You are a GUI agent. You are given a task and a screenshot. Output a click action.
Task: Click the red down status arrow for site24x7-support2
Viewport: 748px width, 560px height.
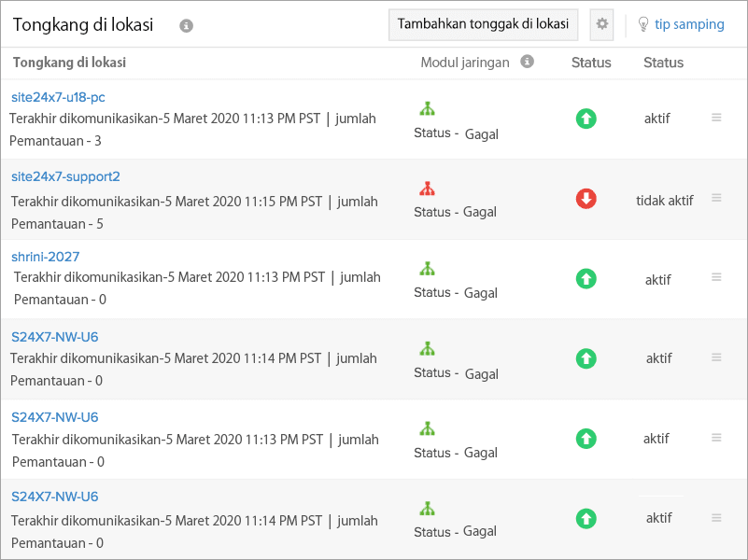[586, 199]
